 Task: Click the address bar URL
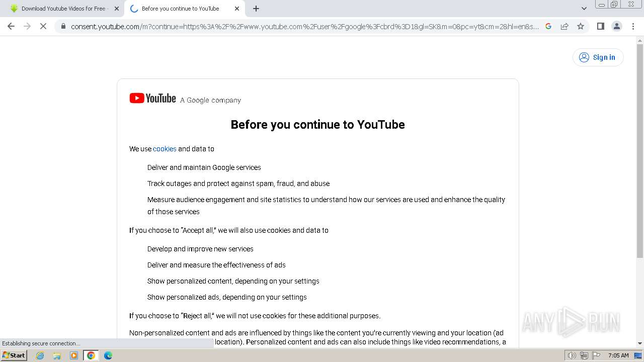(x=304, y=26)
